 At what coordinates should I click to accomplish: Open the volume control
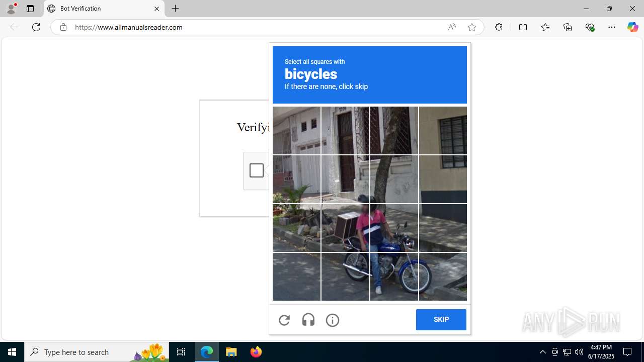pyautogui.click(x=579, y=352)
